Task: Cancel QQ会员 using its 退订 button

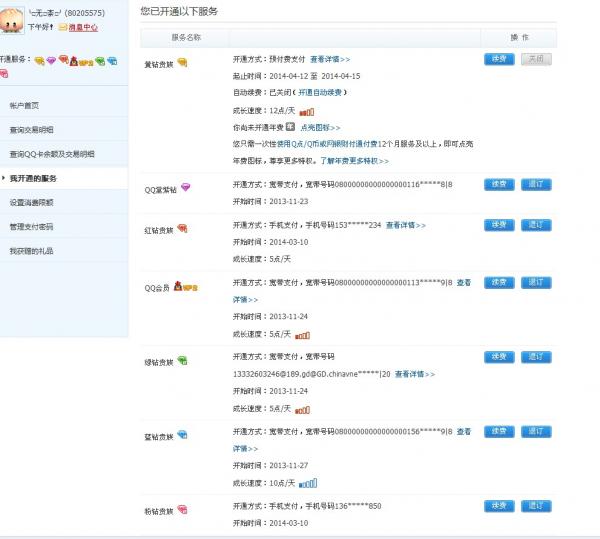Action: tap(536, 283)
